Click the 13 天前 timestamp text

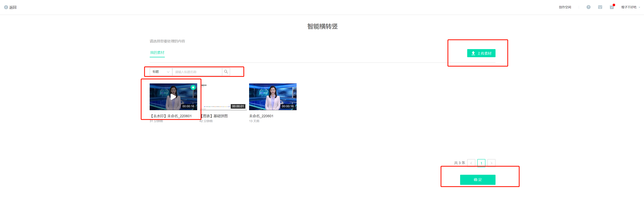pyautogui.click(x=254, y=121)
